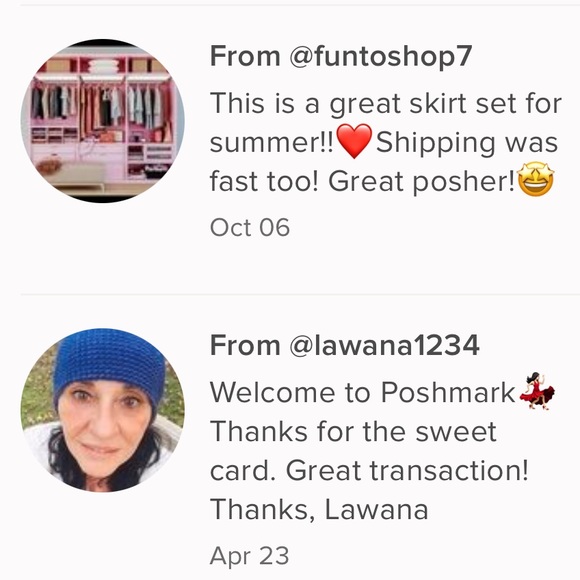The width and height of the screenshot is (580, 580).
Task: Select the Oct 06 date label
Action: (x=250, y=227)
